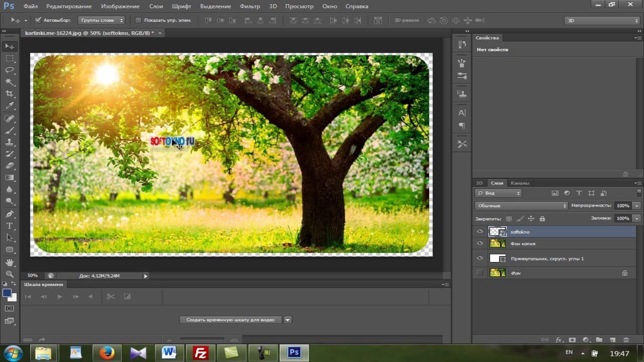
Task: Select the 'Фон копия' layer thumbnail
Action: (x=498, y=244)
